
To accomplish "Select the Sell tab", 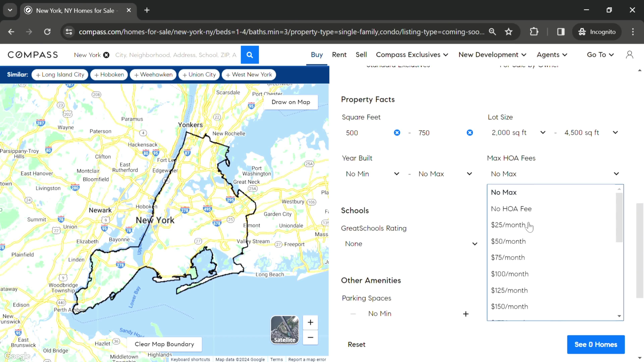I will pyautogui.click(x=361, y=55).
